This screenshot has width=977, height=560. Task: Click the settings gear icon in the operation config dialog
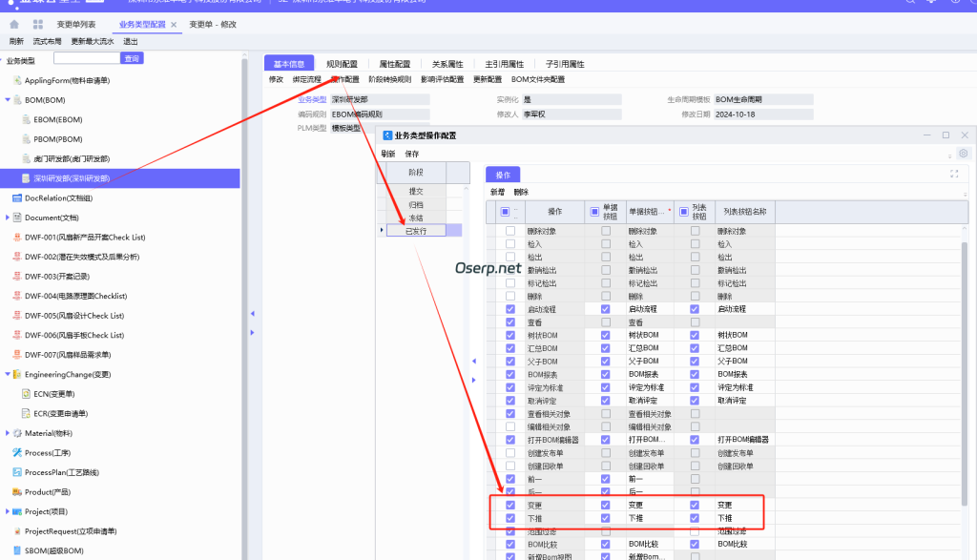click(964, 154)
